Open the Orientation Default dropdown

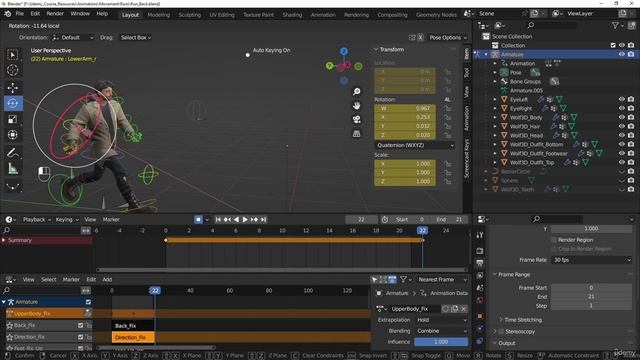[73, 38]
